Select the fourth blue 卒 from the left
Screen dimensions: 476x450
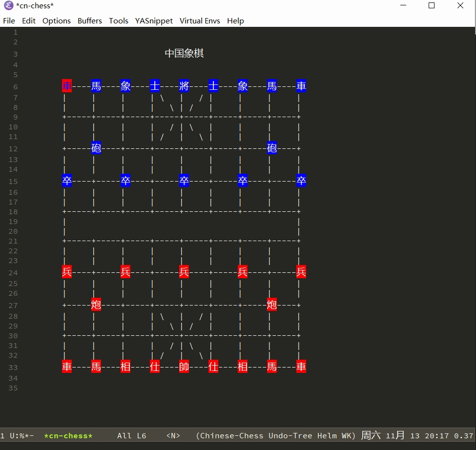coord(243,181)
